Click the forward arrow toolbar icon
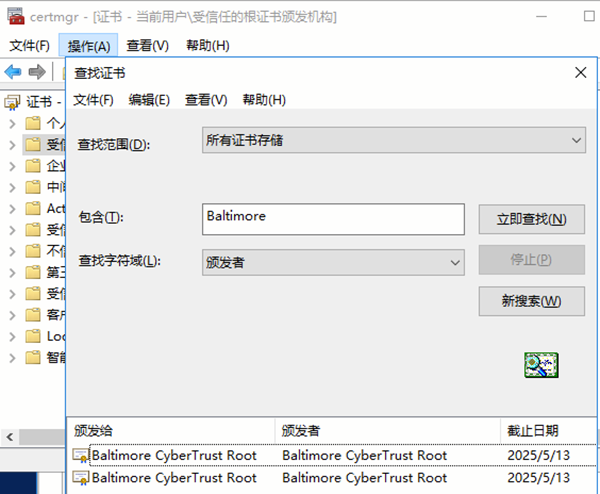Screen dimensions: 600x494 click(x=37, y=72)
